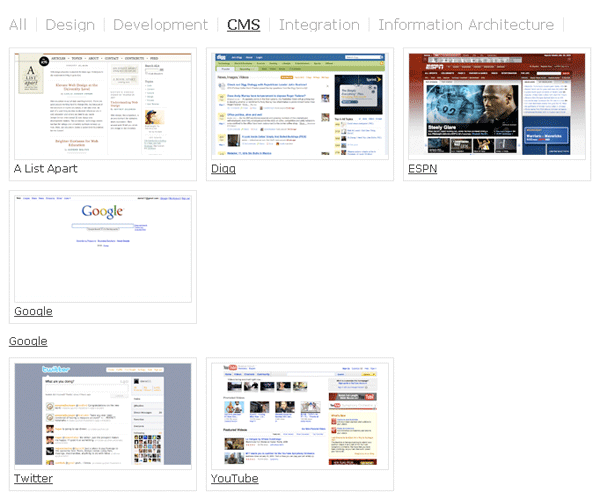
Task: Click the Google link inside the card
Action: point(33,311)
